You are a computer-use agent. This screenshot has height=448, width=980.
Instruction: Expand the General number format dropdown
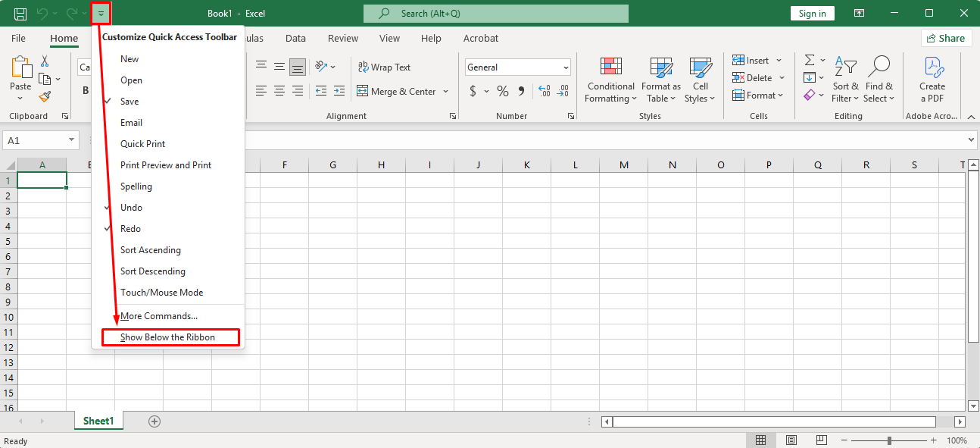coord(566,67)
